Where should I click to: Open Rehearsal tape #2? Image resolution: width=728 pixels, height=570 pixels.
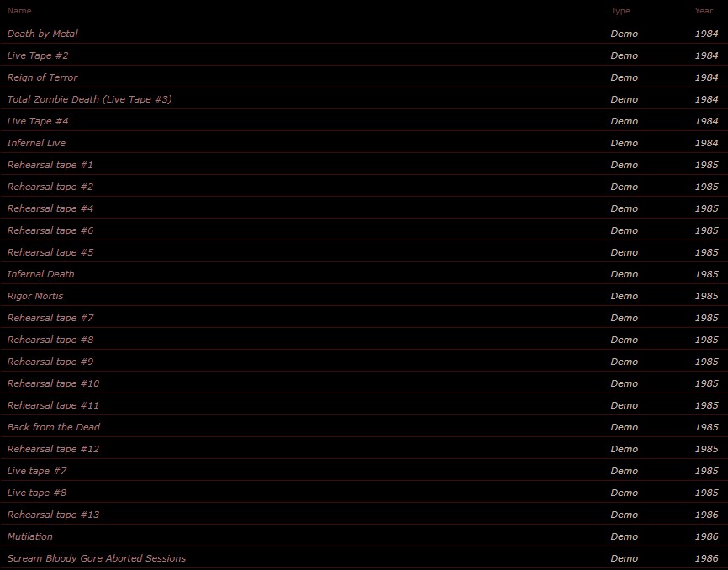pos(50,187)
